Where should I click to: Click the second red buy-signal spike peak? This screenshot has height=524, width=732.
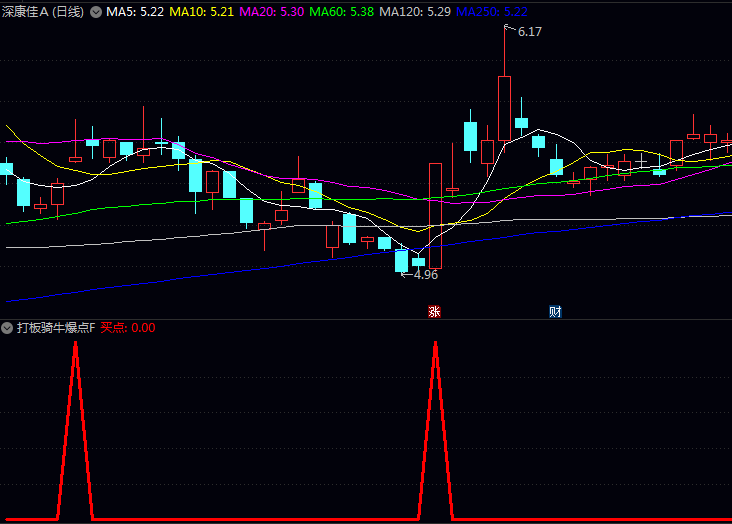(x=436, y=345)
